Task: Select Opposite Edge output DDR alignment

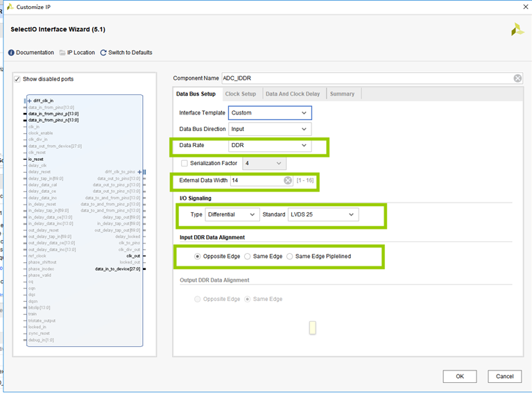Action: pos(197,299)
